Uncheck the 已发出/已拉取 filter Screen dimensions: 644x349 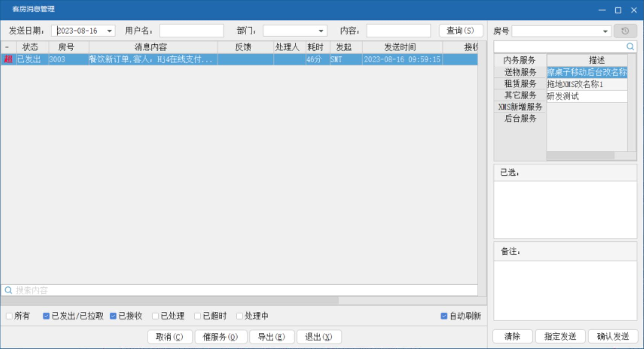coord(46,316)
